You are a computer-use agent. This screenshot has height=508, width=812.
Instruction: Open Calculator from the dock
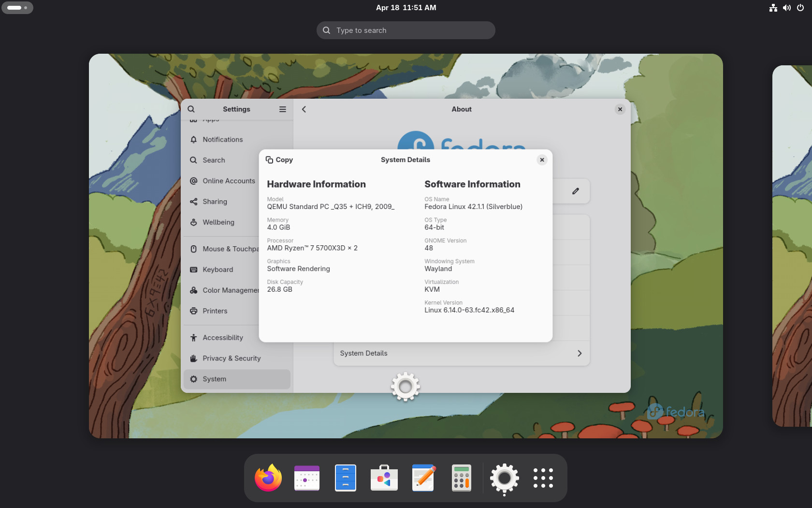462,478
